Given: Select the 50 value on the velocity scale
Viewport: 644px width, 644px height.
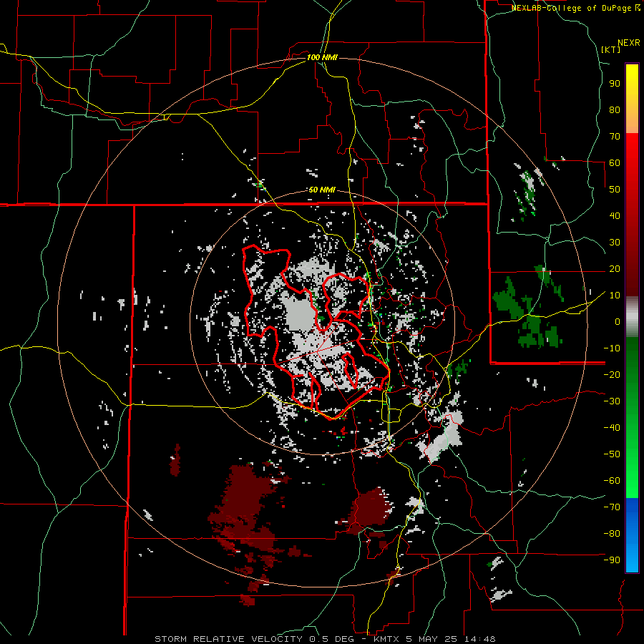Looking at the screenshot, I should (x=615, y=190).
